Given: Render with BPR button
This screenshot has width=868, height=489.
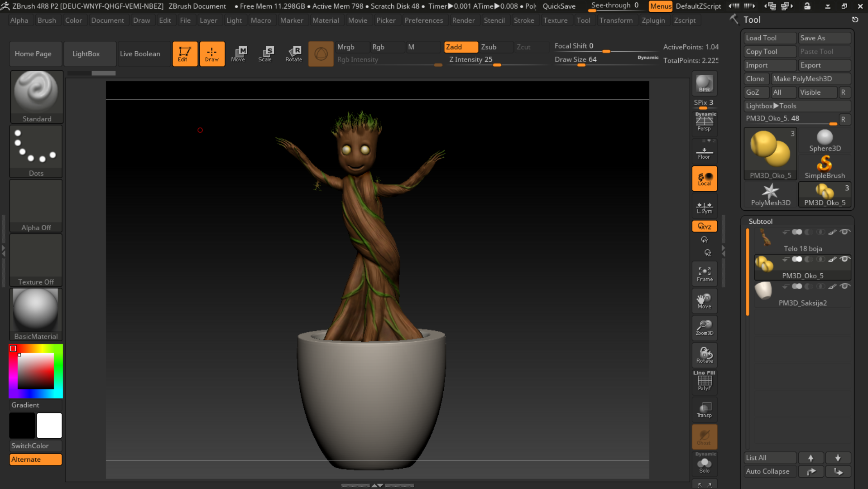Looking at the screenshot, I should (704, 84).
